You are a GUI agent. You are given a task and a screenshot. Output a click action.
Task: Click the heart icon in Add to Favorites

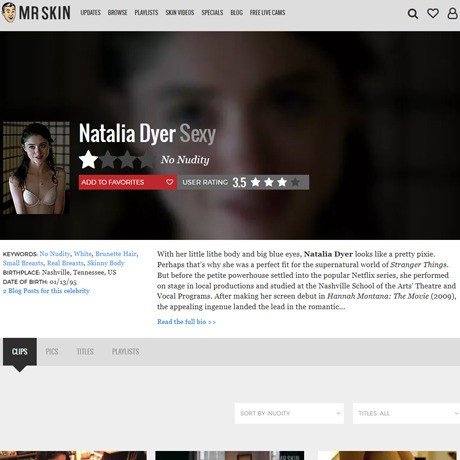169,182
